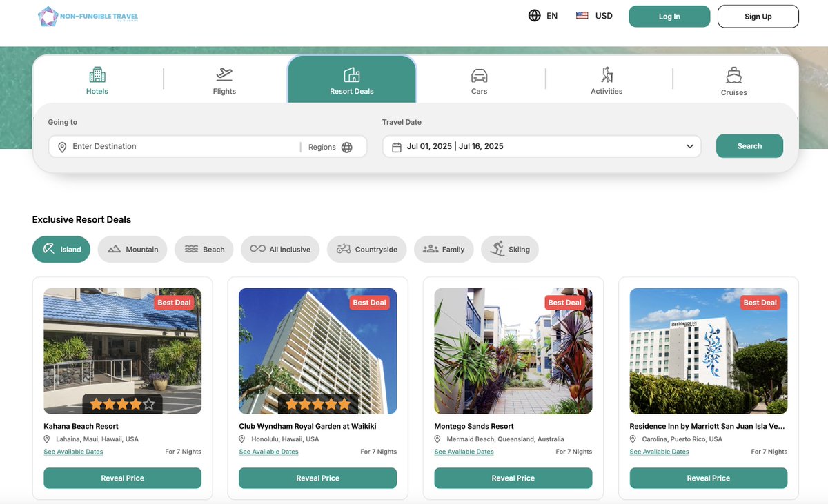The image size is (828, 504).
Task: Select the All inclusive filter chip
Action: [280, 250]
